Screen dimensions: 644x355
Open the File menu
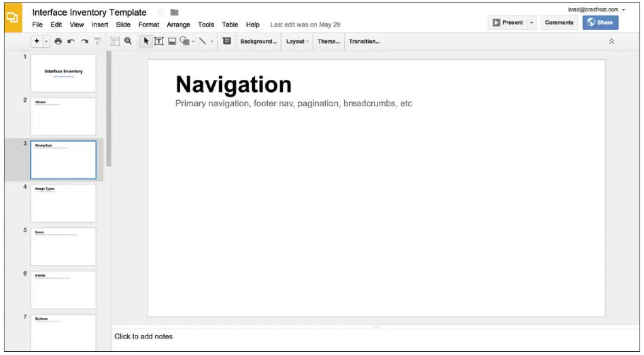(x=37, y=25)
